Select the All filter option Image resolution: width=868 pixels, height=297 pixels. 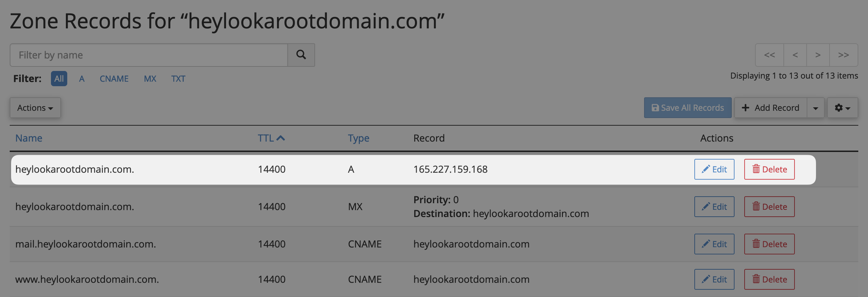pyautogui.click(x=59, y=79)
